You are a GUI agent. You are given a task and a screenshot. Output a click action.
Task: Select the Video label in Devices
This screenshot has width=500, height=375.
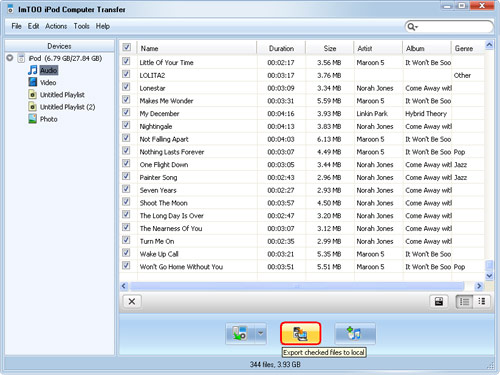(48, 82)
